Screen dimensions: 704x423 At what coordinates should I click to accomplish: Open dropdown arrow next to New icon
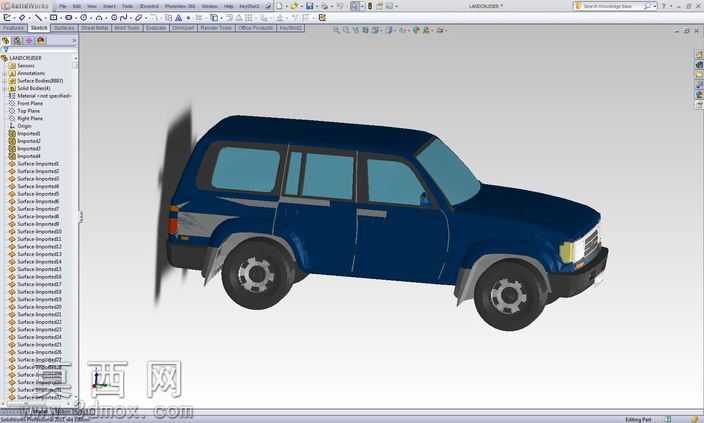tap(286, 6)
